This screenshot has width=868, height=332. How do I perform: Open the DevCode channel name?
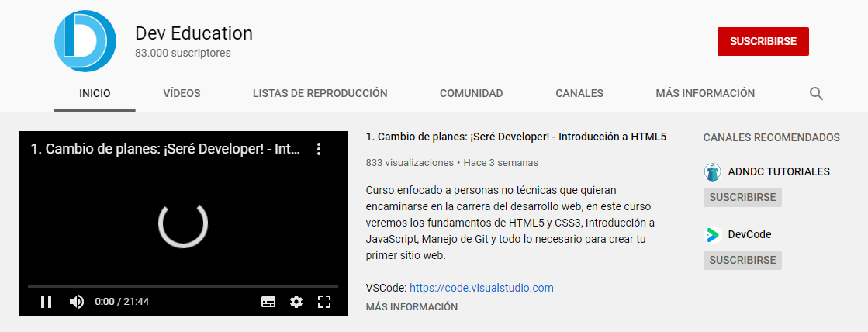click(x=749, y=234)
